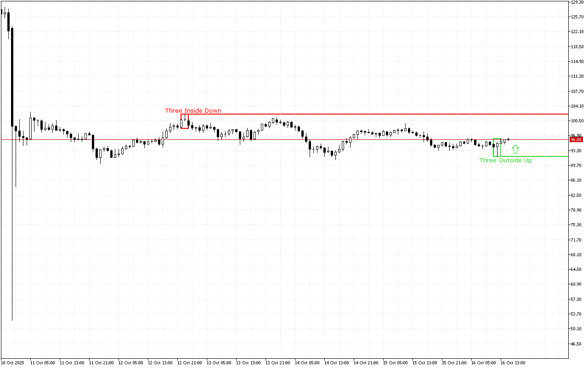Screen dimensions: 588x368
Task: Click the 100.50 level on price scale
Action: 577,121
